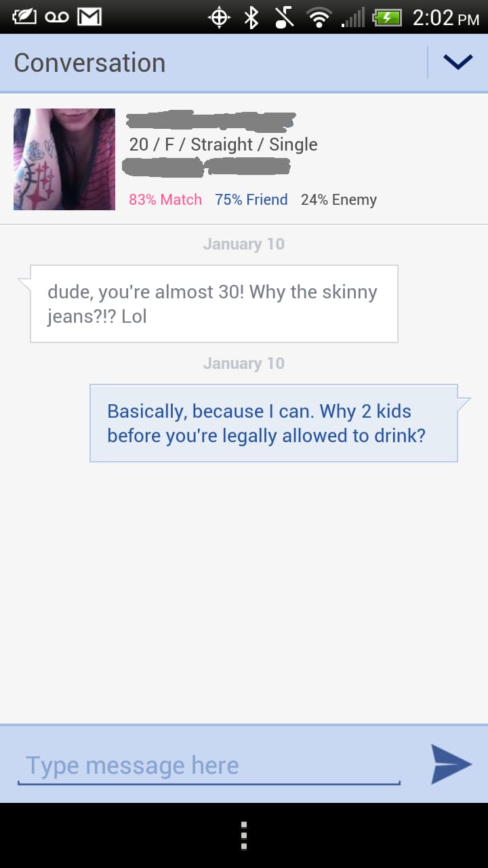
Task: Tap the Wi-Fi status icon
Action: point(318,18)
